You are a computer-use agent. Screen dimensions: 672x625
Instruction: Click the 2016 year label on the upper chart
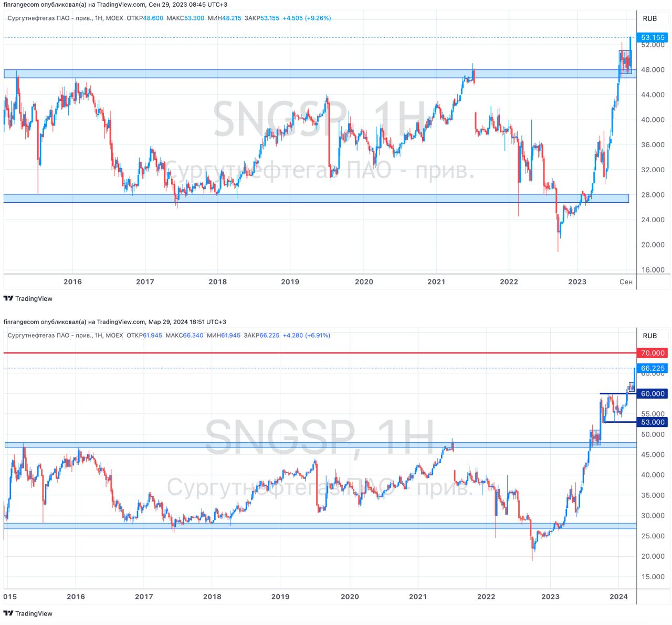point(72,282)
